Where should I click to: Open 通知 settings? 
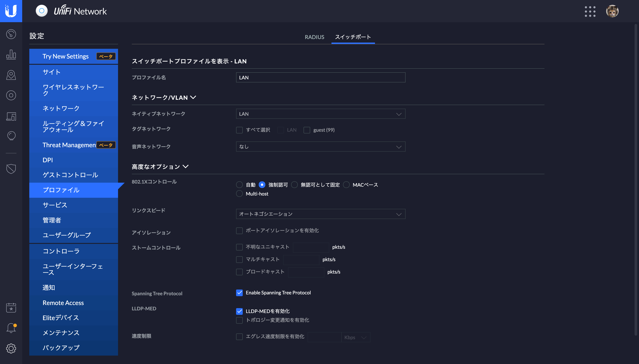(x=74, y=288)
